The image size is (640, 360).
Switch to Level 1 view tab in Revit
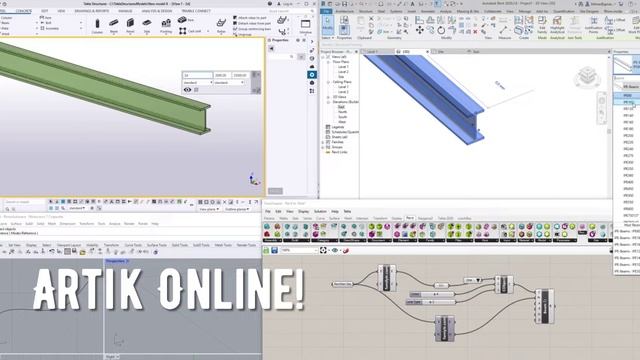(x=372, y=52)
